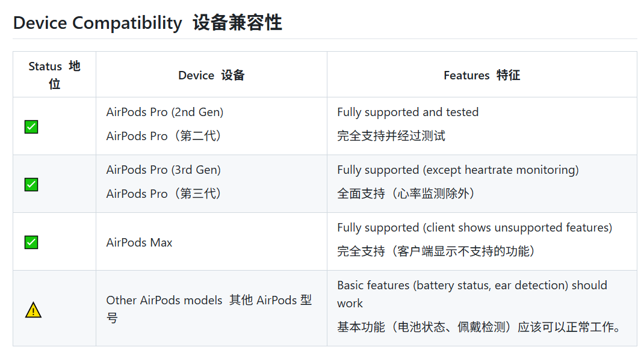Click the "完全支持并经过测试" feature text
644x353 pixels.
coord(391,136)
